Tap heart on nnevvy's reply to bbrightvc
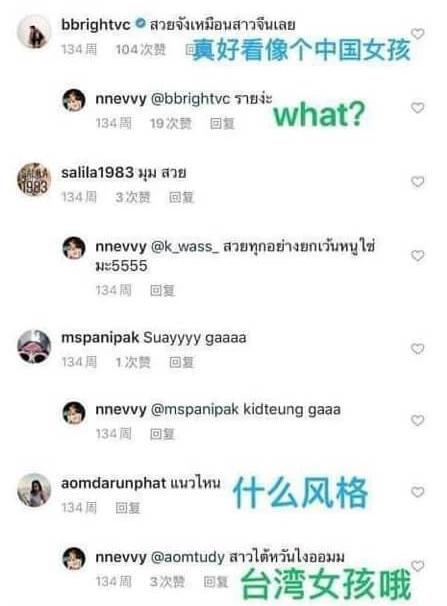Screen dimensions: 447x606 417,107
